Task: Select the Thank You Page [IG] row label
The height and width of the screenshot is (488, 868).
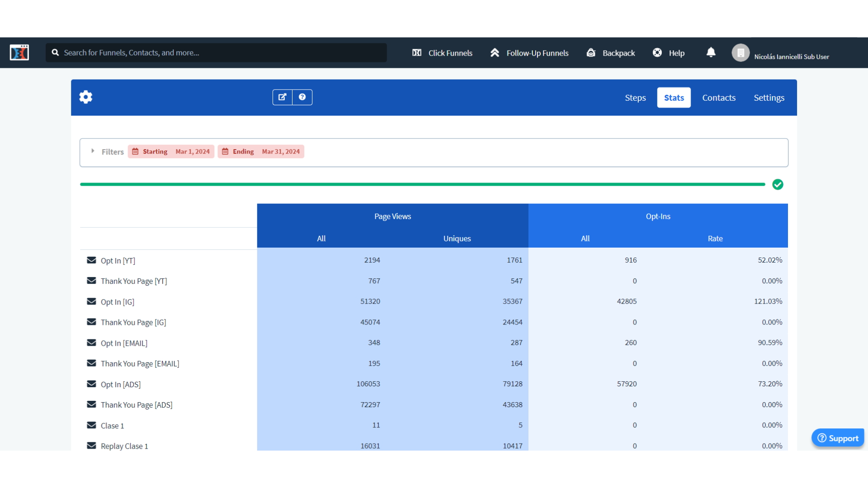Action: (133, 322)
